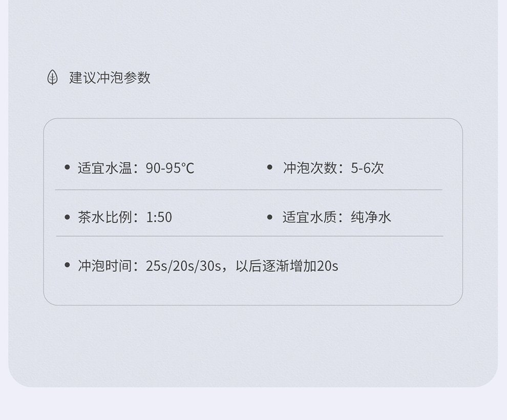Click the leaf icon beside 建议冲泡参数
The image size is (507, 420).
[x=52, y=77]
